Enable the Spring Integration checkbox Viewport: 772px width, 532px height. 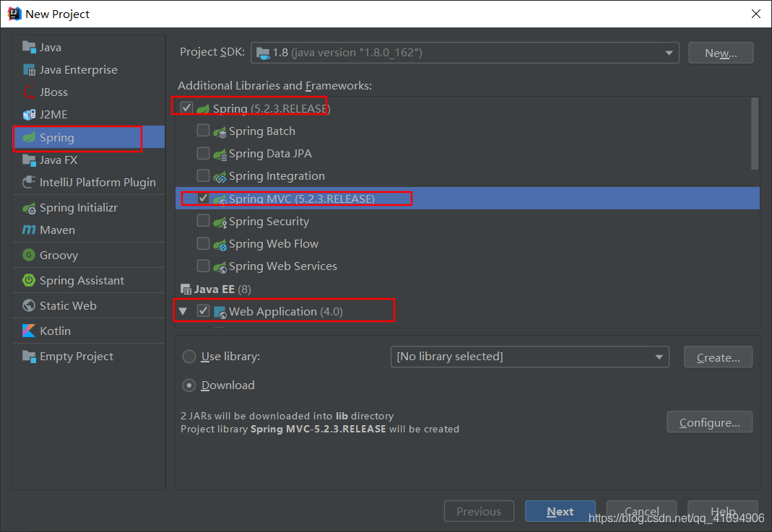(x=203, y=175)
